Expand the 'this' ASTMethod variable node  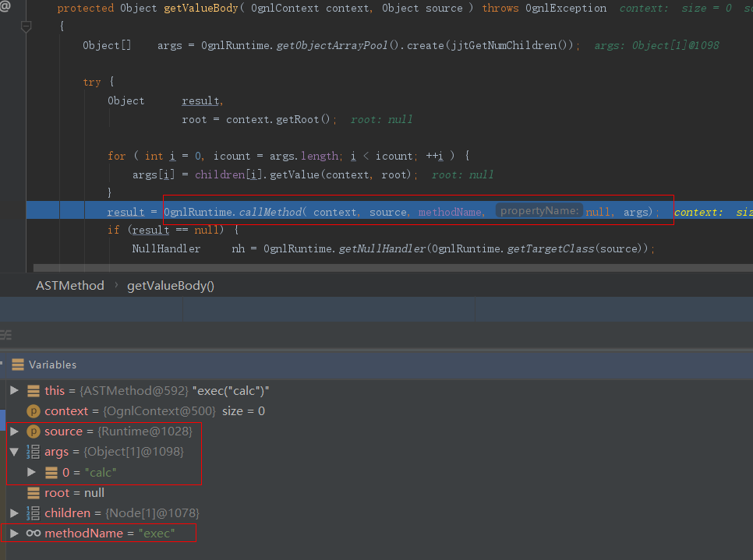coord(14,390)
